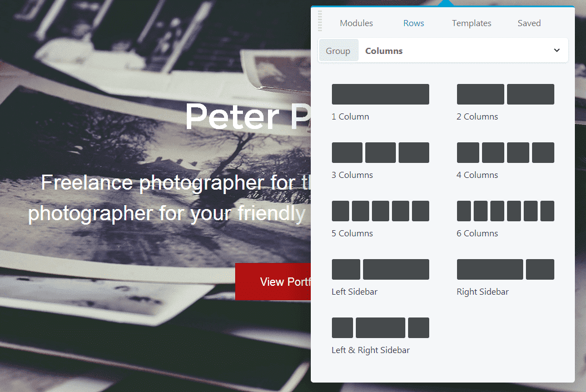Image resolution: width=586 pixels, height=392 pixels.
Task: Expand the group selector chevron arrow
Action: click(x=557, y=50)
